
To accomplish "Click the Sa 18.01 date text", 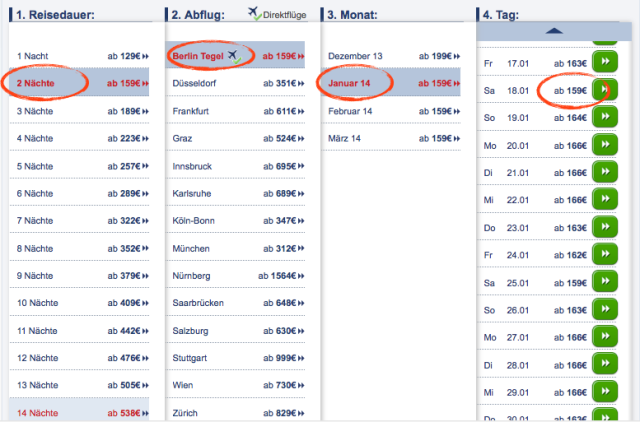I will pyautogui.click(x=506, y=91).
